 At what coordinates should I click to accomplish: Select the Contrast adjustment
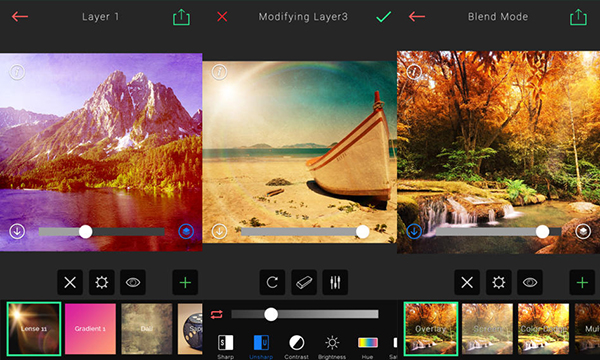pyautogui.click(x=297, y=347)
